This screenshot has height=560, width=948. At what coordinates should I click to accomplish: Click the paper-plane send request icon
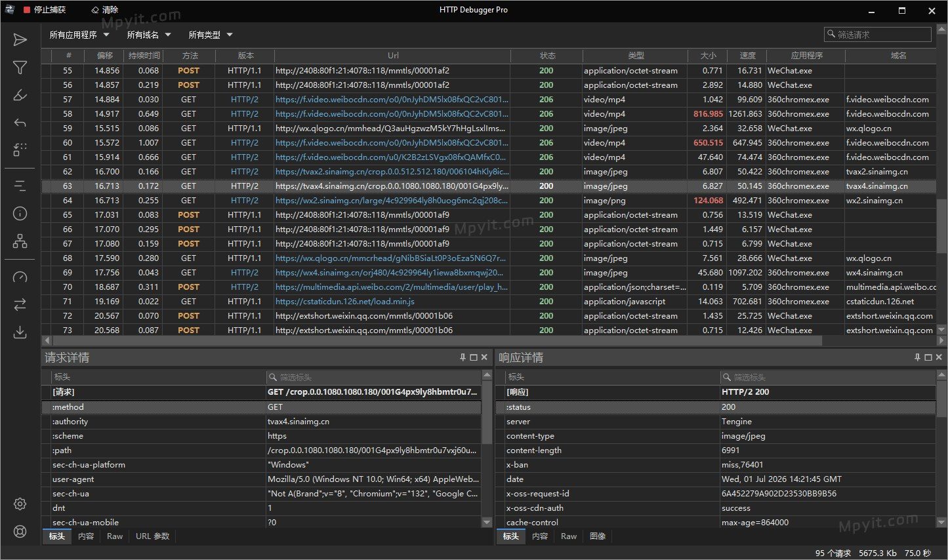tap(20, 40)
